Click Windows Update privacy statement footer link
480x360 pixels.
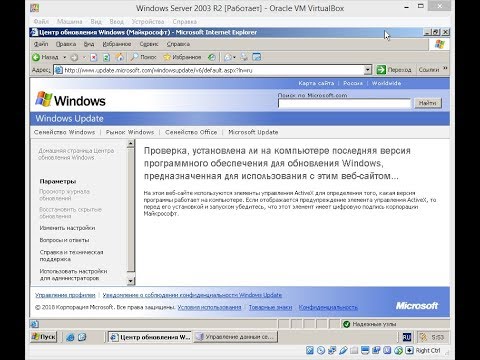tap(192, 295)
